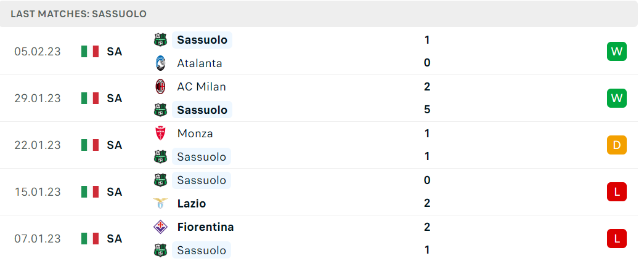Select the Monza team name

(x=195, y=134)
